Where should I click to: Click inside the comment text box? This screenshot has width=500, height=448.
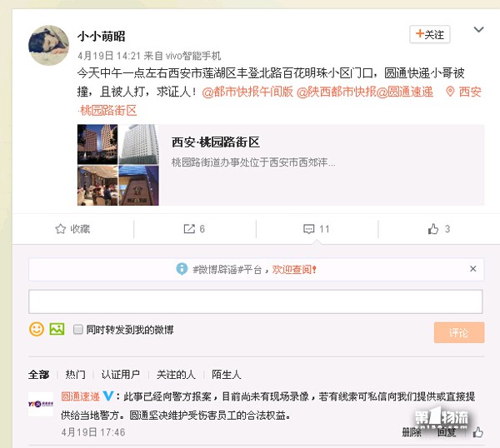[x=256, y=301]
